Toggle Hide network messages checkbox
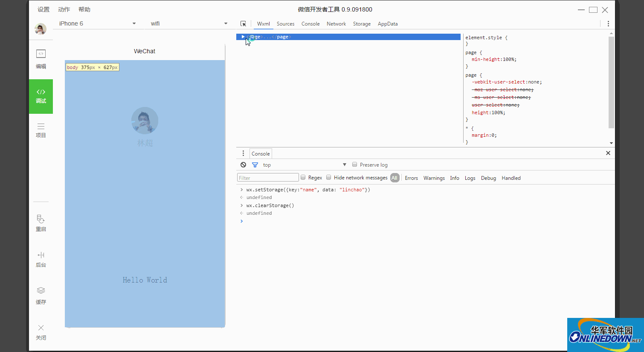The image size is (644, 352). point(328,177)
